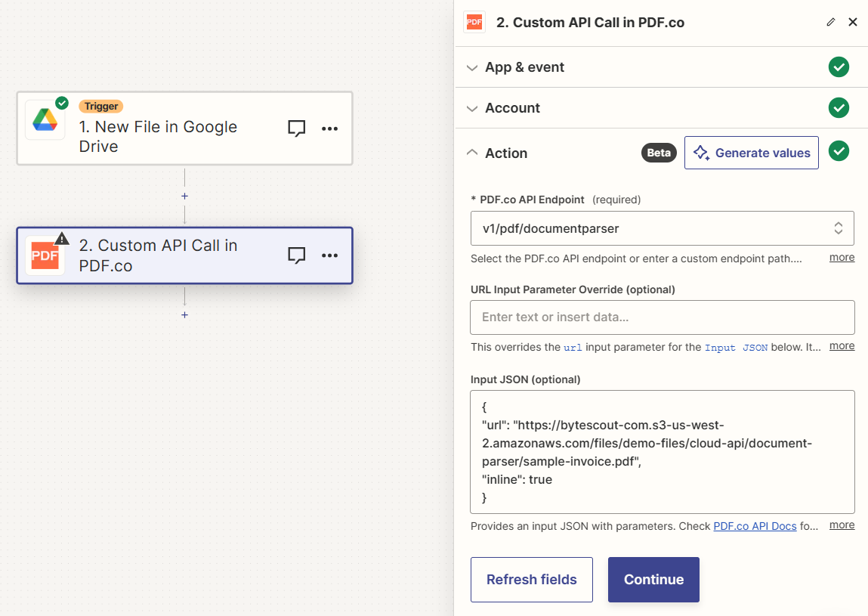Click the Generate values sparkle icon

(703, 152)
